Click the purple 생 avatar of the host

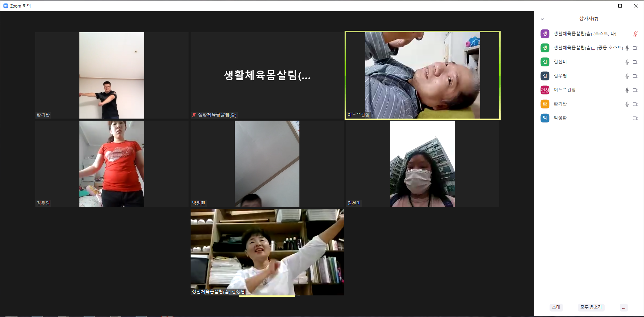[545, 34]
